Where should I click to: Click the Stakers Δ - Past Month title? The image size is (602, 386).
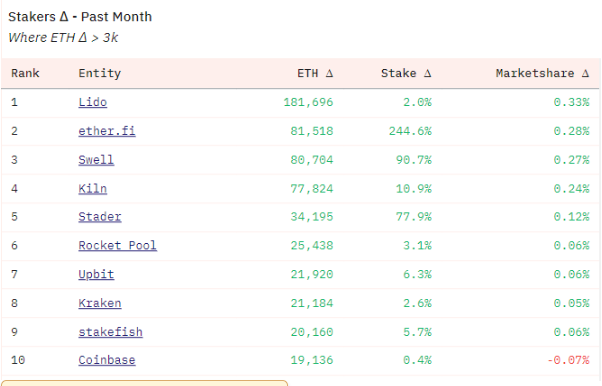[x=80, y=17]
